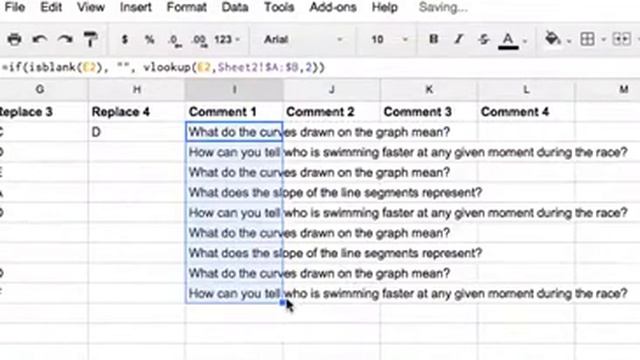This screenshot has height=360, width=640.
Task: Click the Print icon
Action: pyautogui.click(x=14, y=39)
